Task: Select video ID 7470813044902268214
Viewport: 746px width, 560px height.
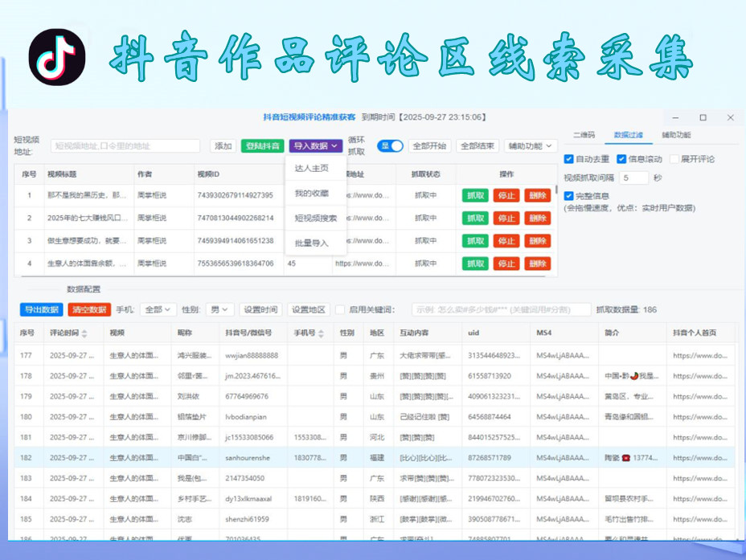Action: (x=235, y=219)
